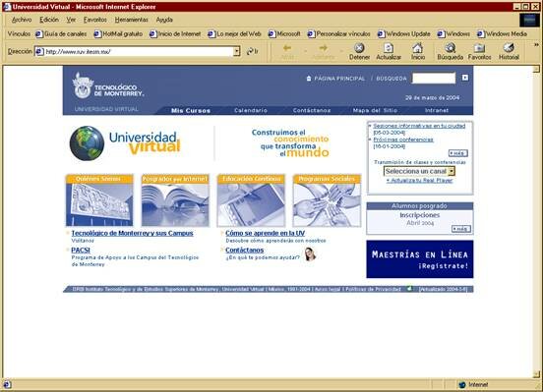Select the Mis Cursos tab
The width and height of the screenshot is (543, 392).
[x=191, y=110]
